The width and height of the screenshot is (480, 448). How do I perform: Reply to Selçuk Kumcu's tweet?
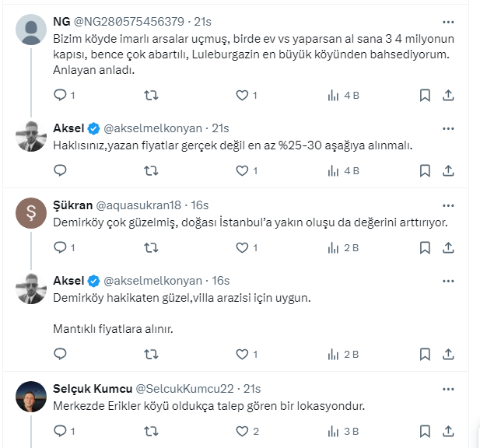pos(61,430)
